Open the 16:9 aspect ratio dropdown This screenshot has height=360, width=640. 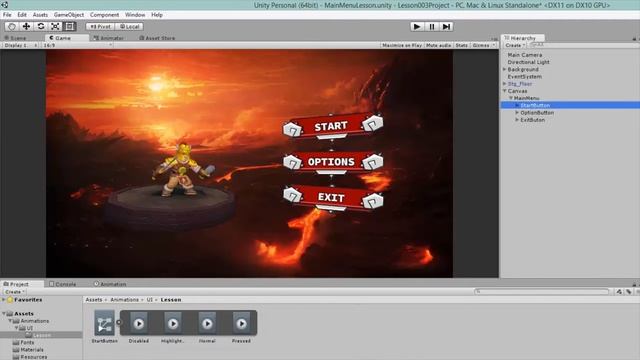tap(77, 45)
